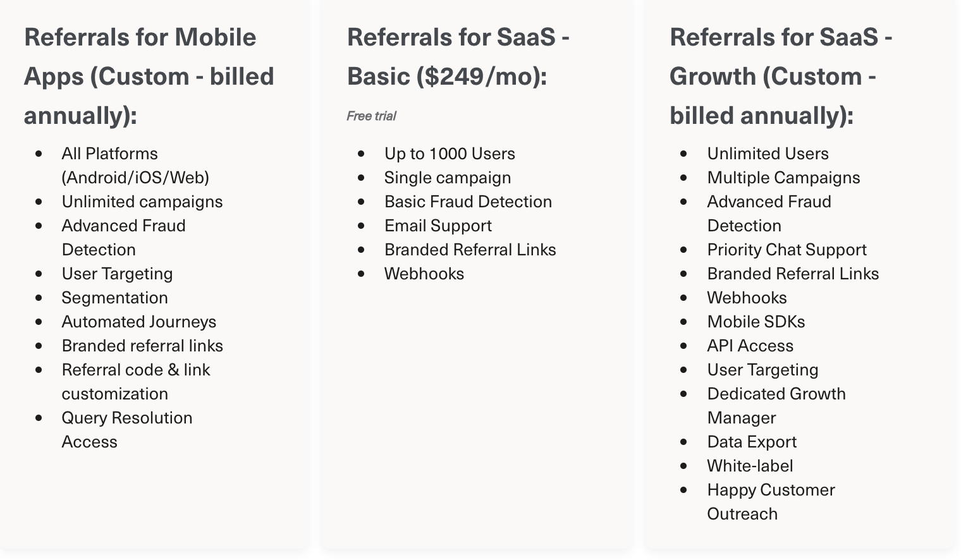The height and width of the screenshot is (560, 961).
Task: Click the API Access item
Action: click(x=750, y=346)
